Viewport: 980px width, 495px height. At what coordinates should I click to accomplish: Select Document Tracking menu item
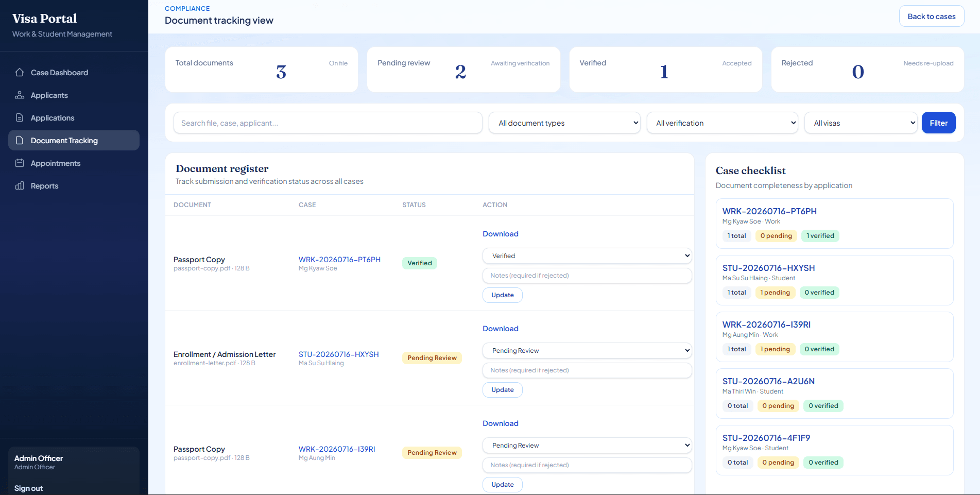tap(74, 140)
